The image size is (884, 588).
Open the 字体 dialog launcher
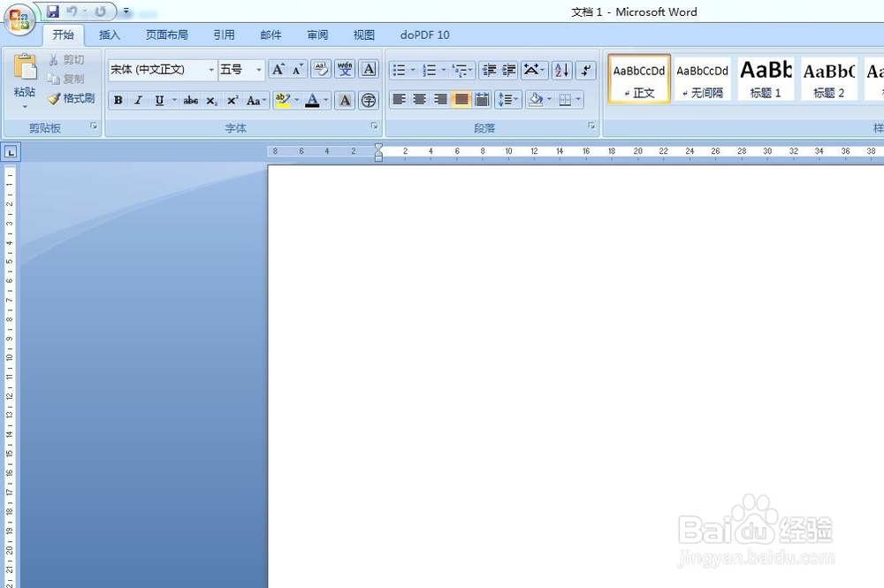click(374, 126)
